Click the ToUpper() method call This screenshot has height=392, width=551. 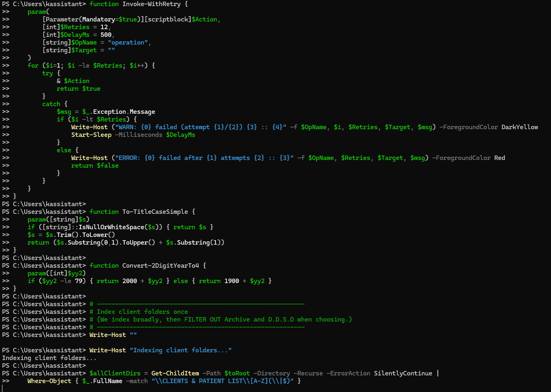click(139, 243)
